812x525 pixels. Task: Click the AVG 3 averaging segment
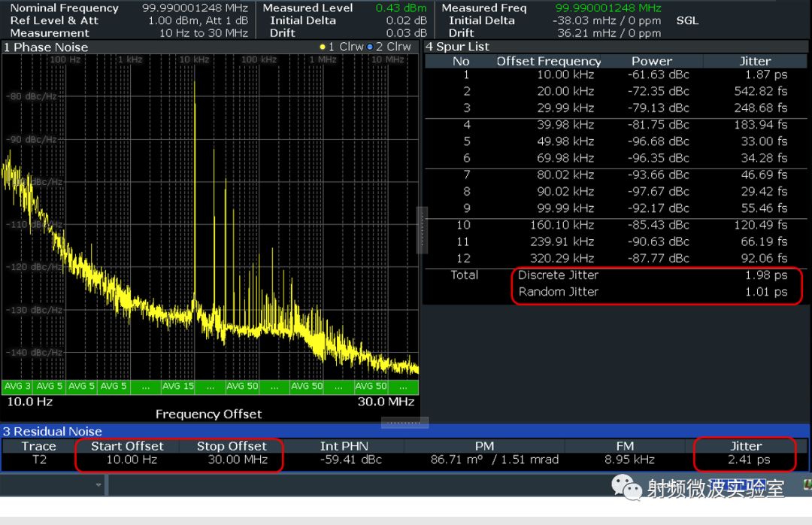(17, 386)
